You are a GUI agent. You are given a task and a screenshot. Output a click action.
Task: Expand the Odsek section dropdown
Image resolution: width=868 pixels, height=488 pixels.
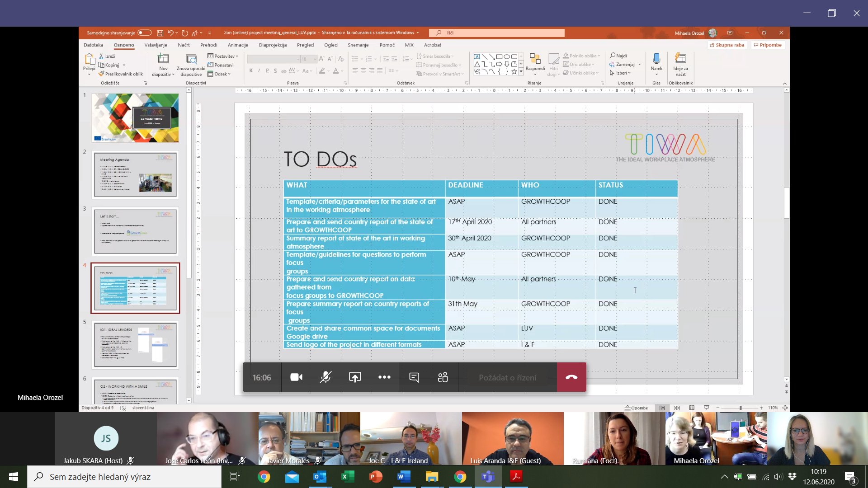coord(219,74)
